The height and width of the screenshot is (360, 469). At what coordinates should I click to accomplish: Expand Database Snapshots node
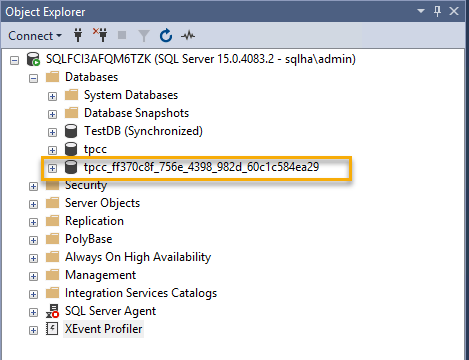tap(52, 114)
